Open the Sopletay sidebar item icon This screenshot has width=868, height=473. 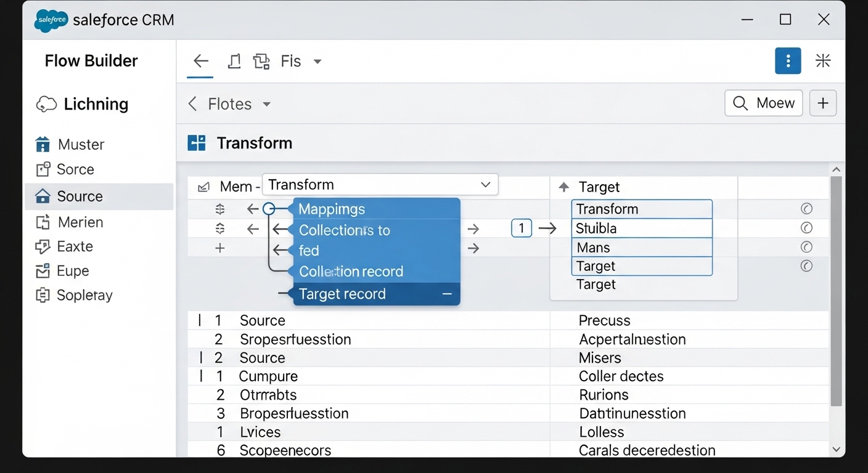click(43, 295)
